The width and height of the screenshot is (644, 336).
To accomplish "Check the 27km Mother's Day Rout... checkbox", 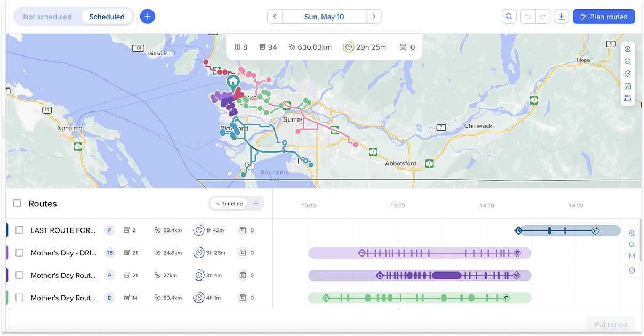I will [20, 275].
